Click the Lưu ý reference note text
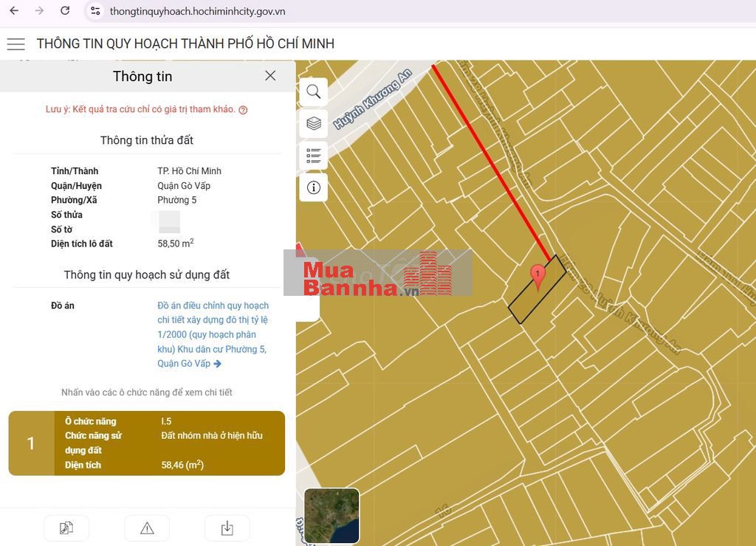 (140, 109)
